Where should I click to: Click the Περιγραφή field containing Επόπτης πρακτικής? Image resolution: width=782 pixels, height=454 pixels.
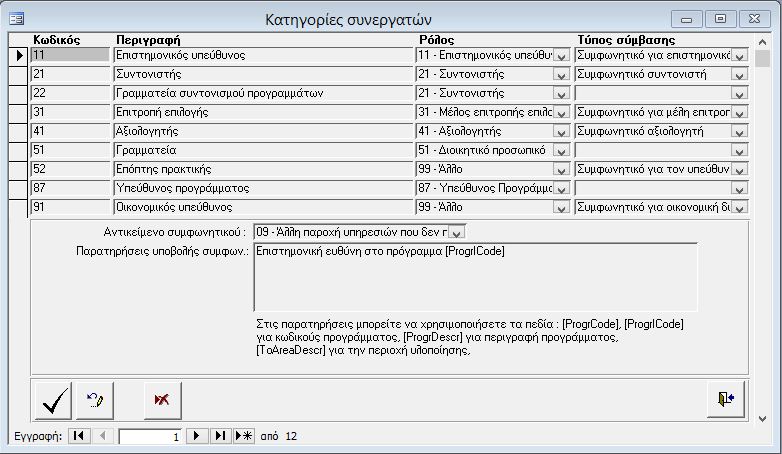click(262, 169)
